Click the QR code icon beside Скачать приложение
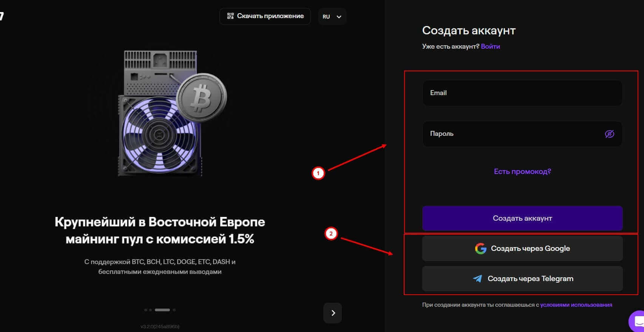644x332 pixels. point(230,16)
